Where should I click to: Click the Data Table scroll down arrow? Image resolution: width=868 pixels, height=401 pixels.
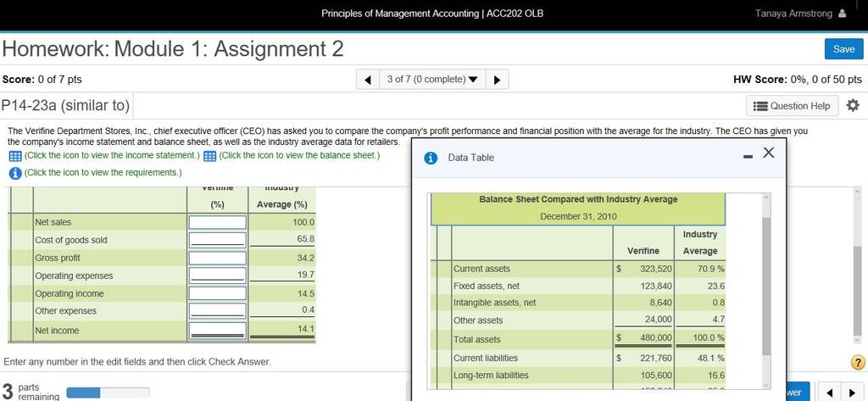[x=766, y=384]
